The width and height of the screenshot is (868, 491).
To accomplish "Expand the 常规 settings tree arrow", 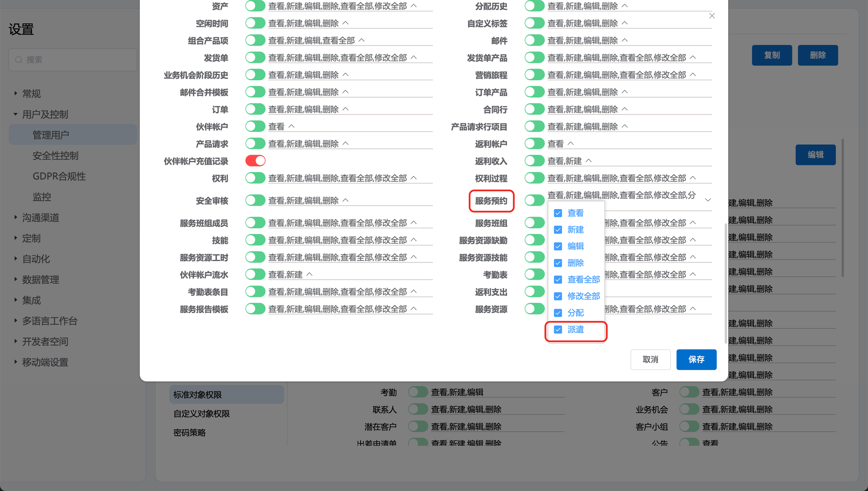I will coord(16,93).
